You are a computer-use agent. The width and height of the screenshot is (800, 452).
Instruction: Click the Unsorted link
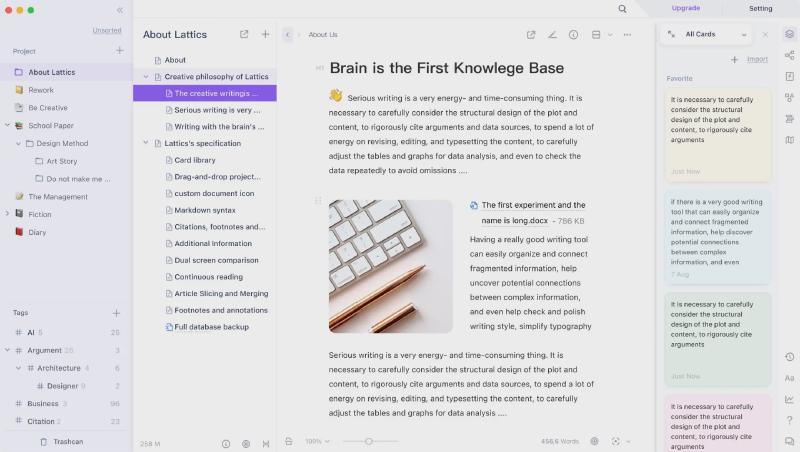107,30
